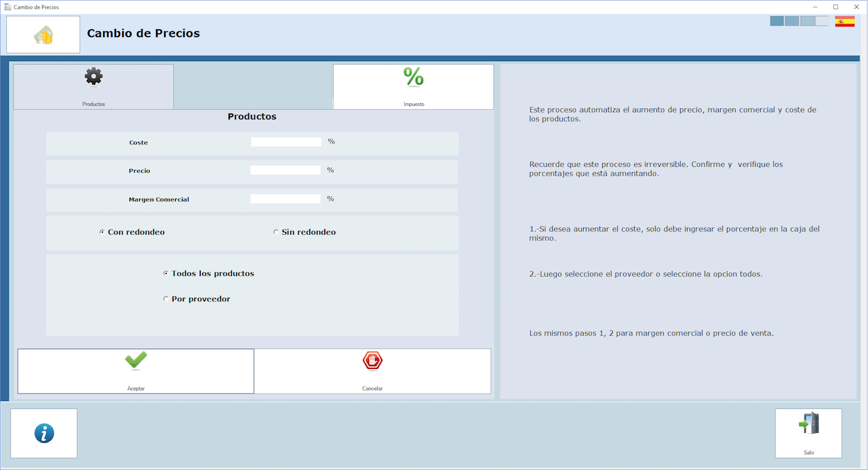Click the Spanish flag language icon
Screen dimensions: 868x470
point(844,21)
